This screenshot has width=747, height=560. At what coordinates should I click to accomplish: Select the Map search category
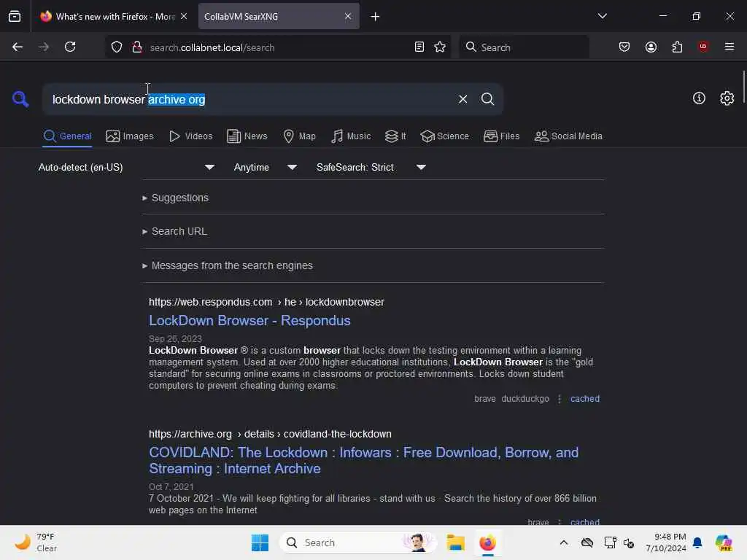[x=299, y=136]
